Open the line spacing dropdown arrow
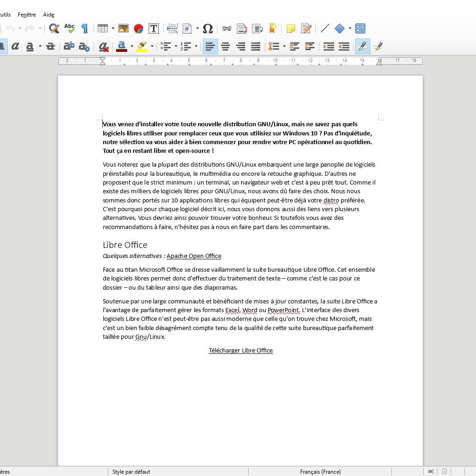 pyautogui.click(x=284, y=46)
